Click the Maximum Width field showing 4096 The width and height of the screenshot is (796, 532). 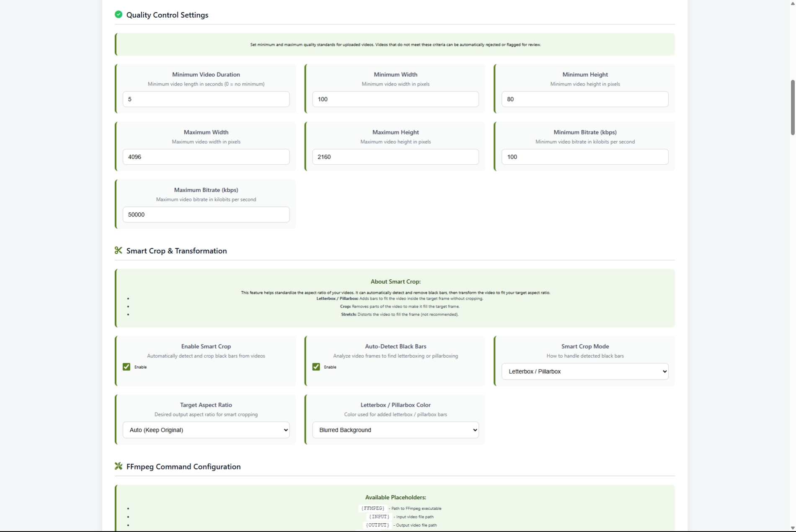(x=206, y=157)
